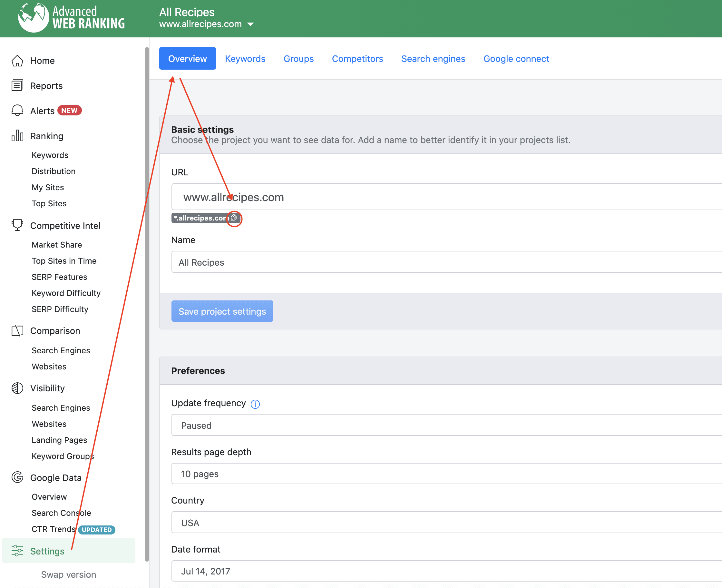The height and width of the screenshot is (588, 722).
Task: Select the Overview tab
Action: (188, 59)
